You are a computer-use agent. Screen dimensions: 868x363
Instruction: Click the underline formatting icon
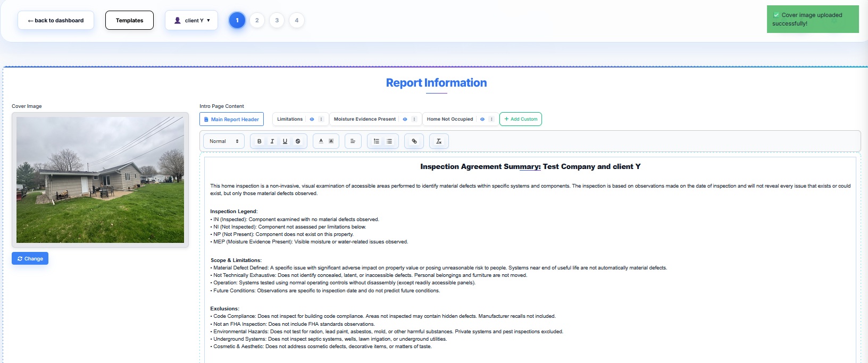click(x=285, y=141)
